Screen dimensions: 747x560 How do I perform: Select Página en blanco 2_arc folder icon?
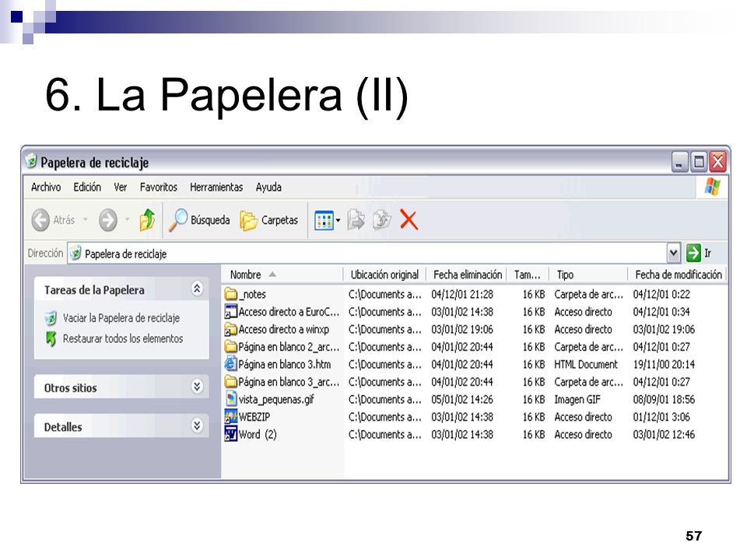point(230,347)
